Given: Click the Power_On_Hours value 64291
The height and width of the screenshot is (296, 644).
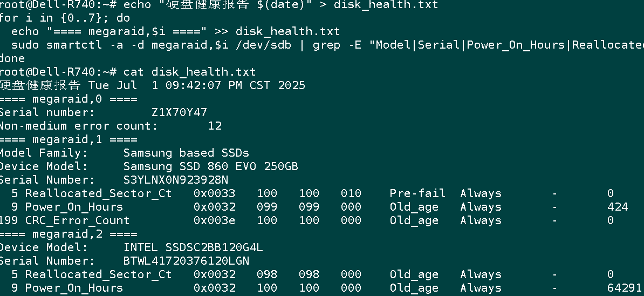Looking at the screenshot, I should click(624, 288).
